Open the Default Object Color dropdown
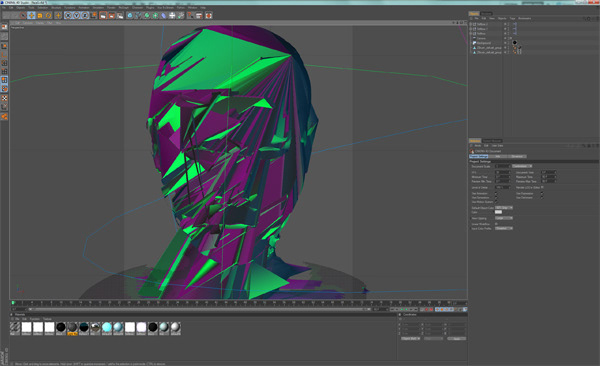This screenshot has height=366, width=600. [504, 208]
